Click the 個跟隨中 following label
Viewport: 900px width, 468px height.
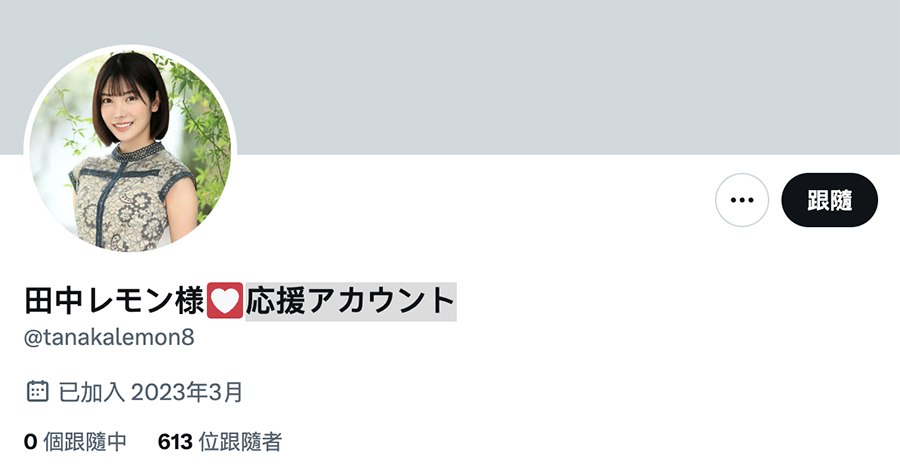85,442
